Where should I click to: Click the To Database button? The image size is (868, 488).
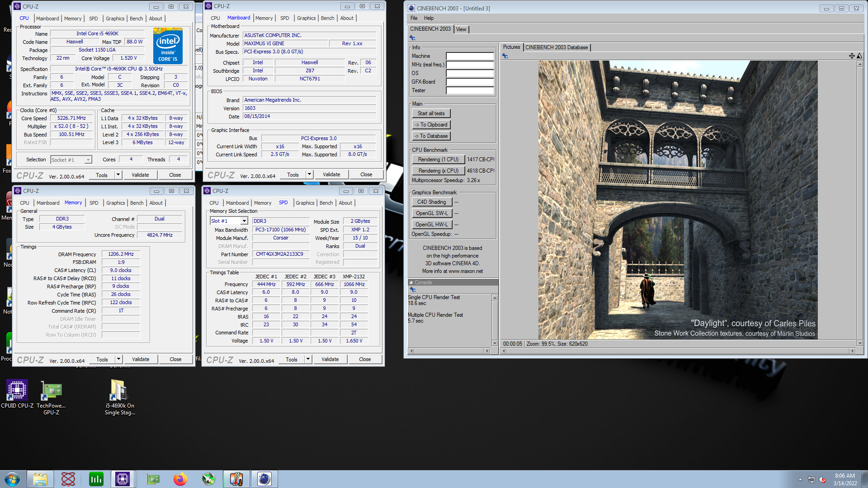(x=431, y=136)
